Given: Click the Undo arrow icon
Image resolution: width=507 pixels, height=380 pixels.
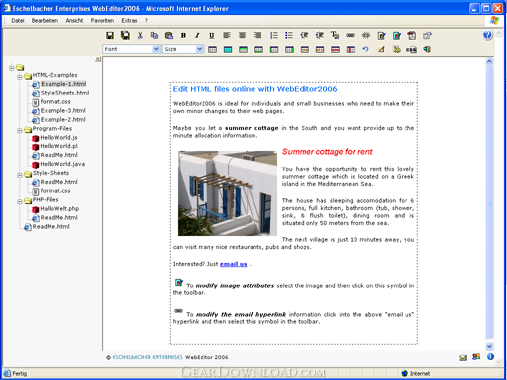Looking at the screenshot, I should click(x=366, y=49).
